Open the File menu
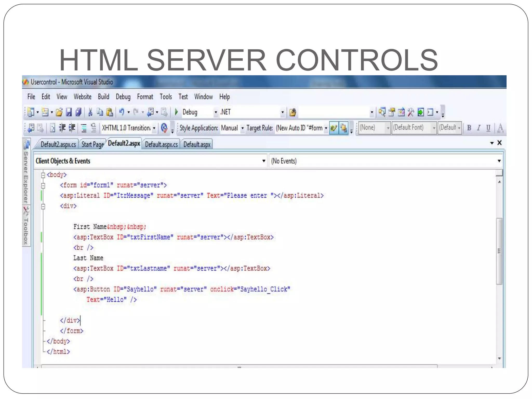The width and height of the screenshot is (532, 399). (x=31, y=97)
